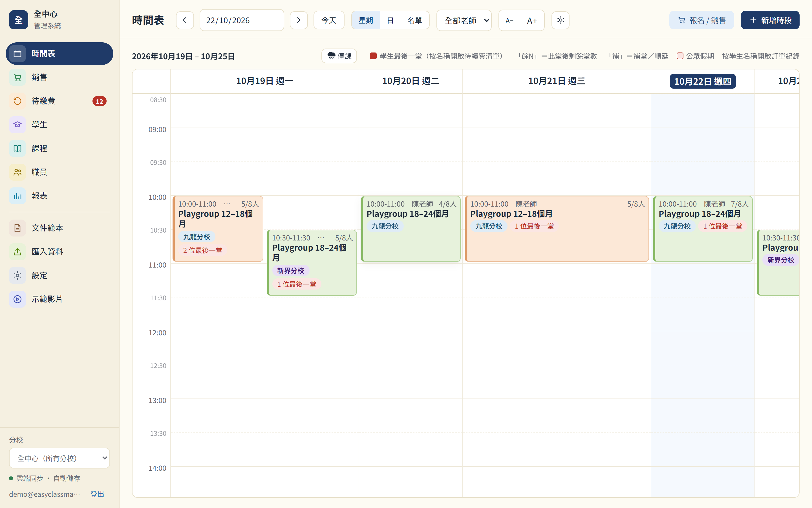Screen dimensions: 812x508
Task: Open the 報表 reports chart icon
Action: pos(17,196)
